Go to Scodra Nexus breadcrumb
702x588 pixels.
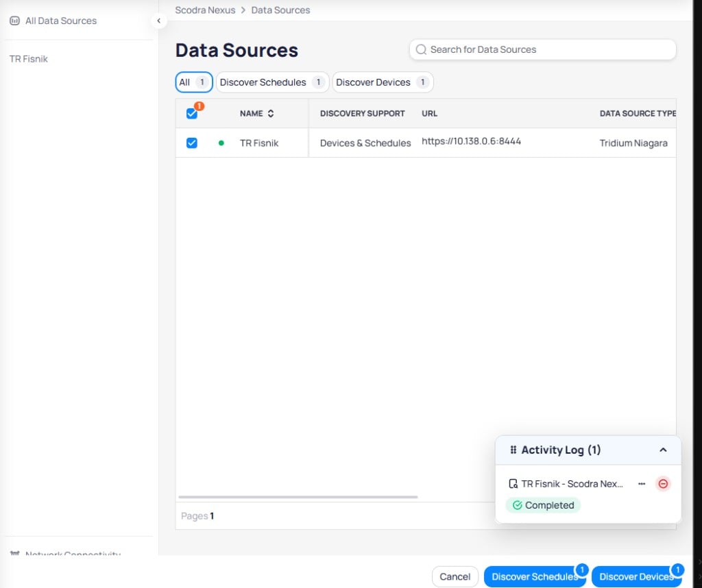click(205, 10)
